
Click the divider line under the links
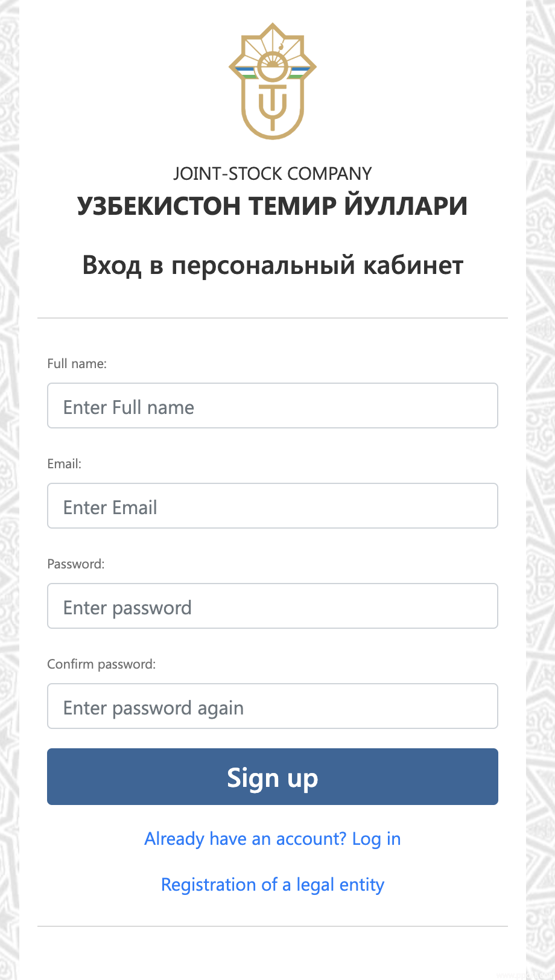point(273,926)
